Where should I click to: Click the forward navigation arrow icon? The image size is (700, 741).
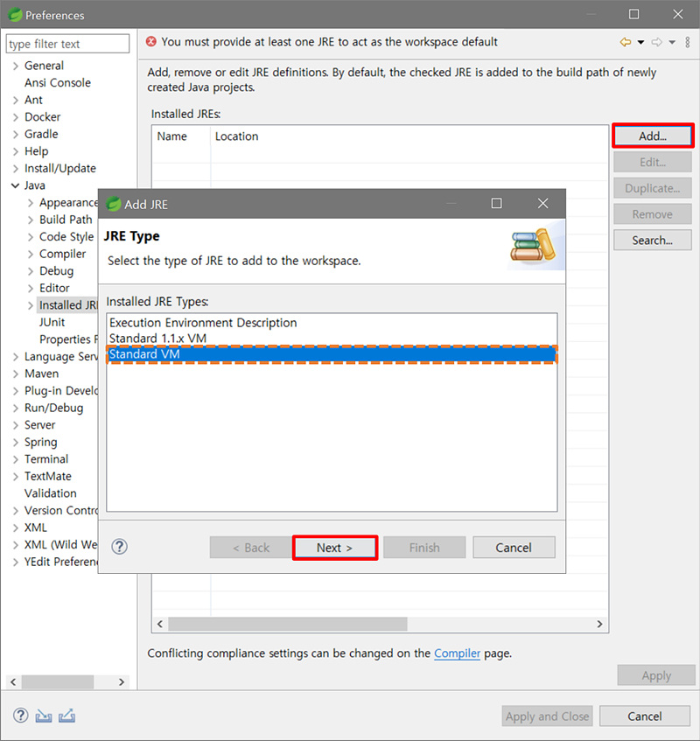656,42
